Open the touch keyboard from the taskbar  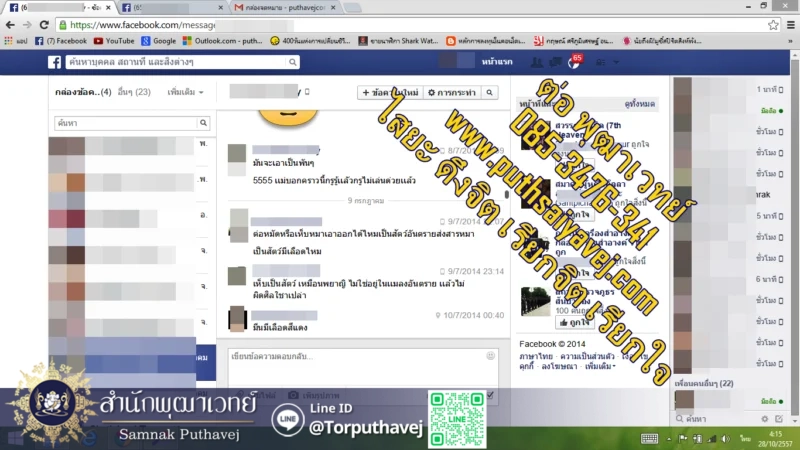649,439
